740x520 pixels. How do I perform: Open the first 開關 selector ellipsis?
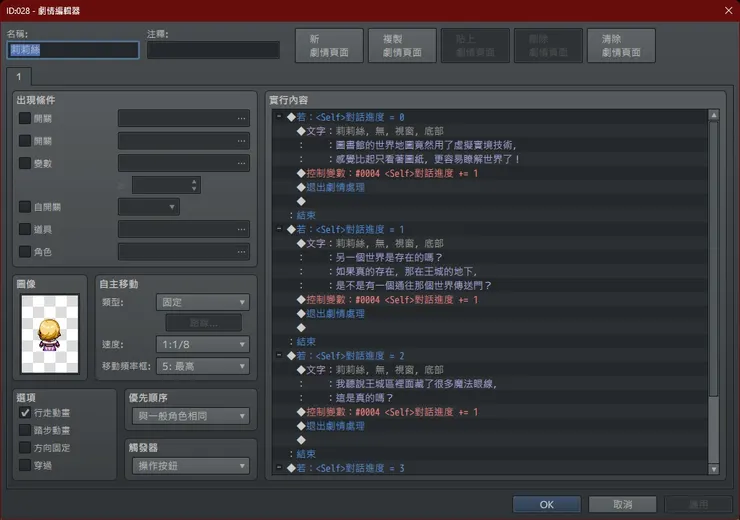[241, 118]
